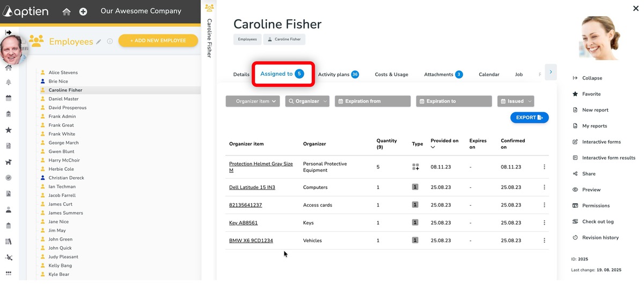This screenshot has width=644, height=292.
Task: Switch to the Activity plans tab
Action: tap(338, 75)
